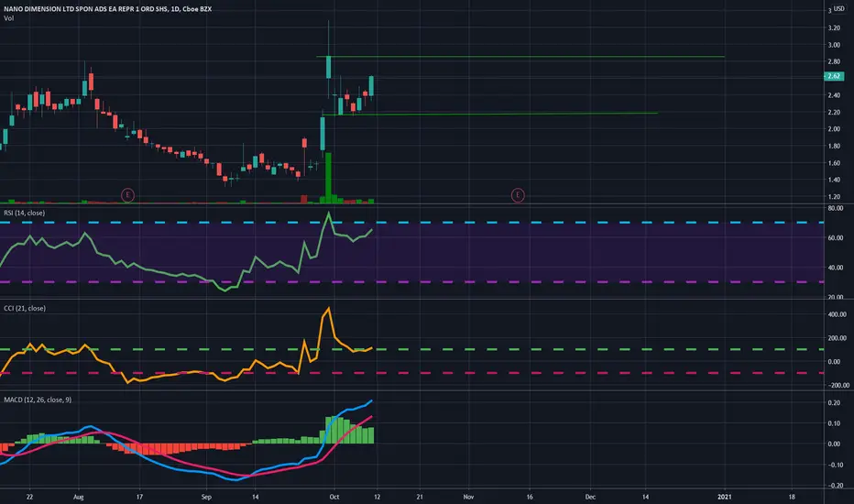Select the upper green horizontal resistance line
This screenshot has width=854, height=504.
520,57
